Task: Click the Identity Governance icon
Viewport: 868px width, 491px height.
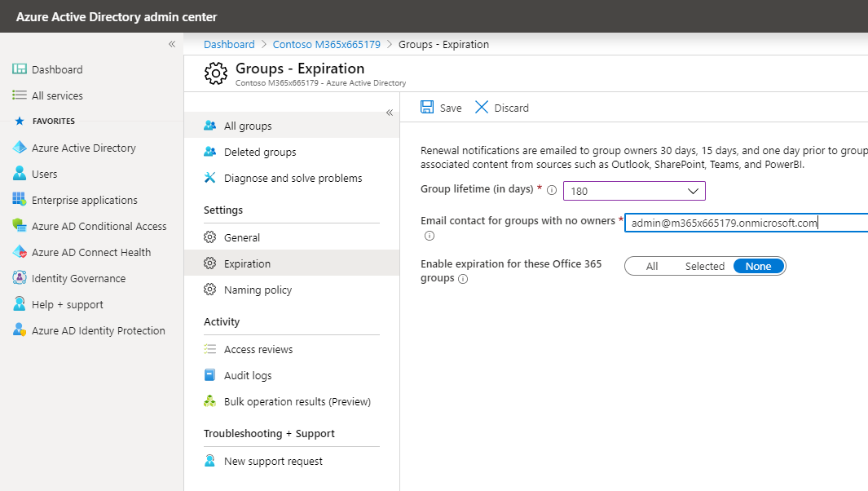Action: 20,277
